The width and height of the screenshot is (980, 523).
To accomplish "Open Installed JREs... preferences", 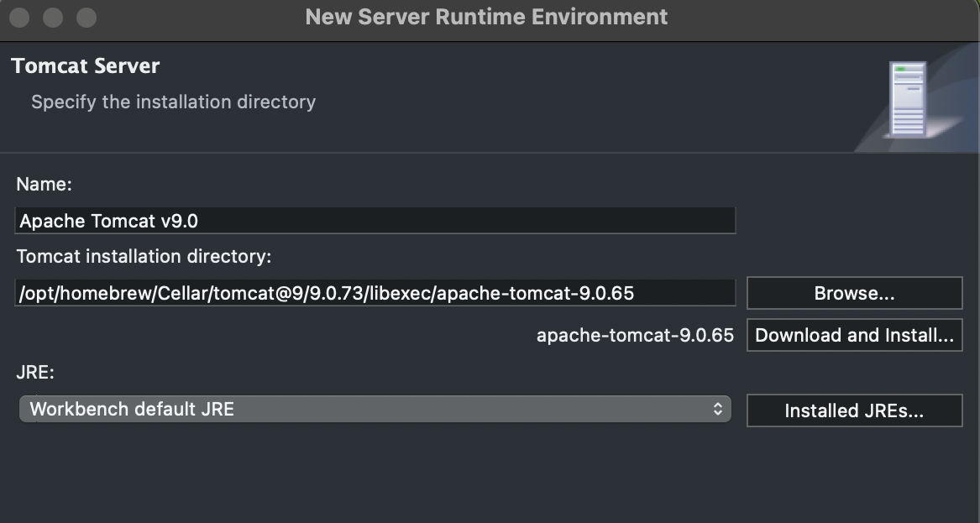I will (x=854, y=411).
